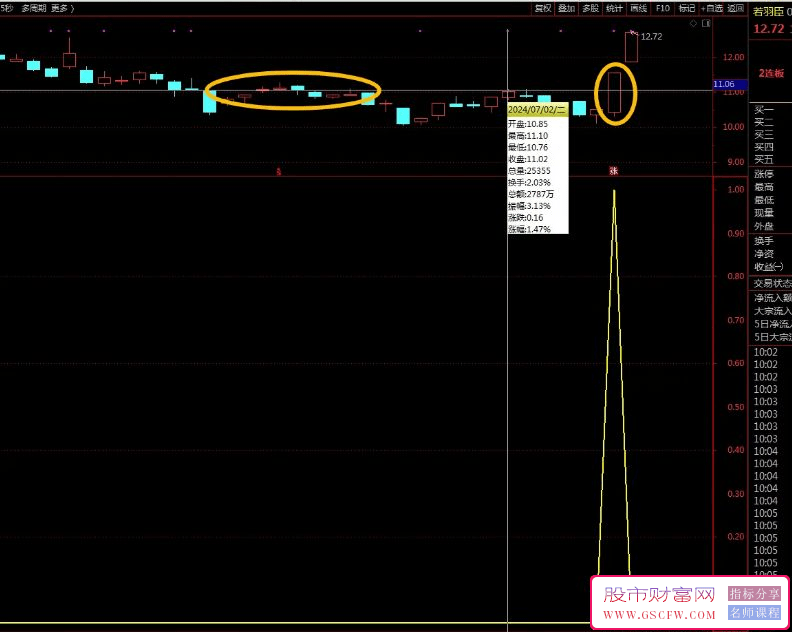
Task: Click the 净资 net assets row
Action: tap(764, 254)
